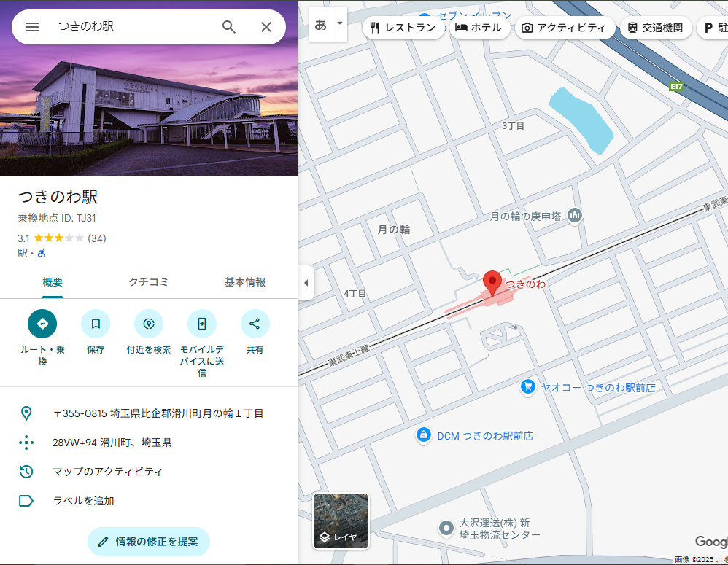Screen dimensions: 728x565
Task: Open 付近を検索 to search nearby
Action: point(149,323)
